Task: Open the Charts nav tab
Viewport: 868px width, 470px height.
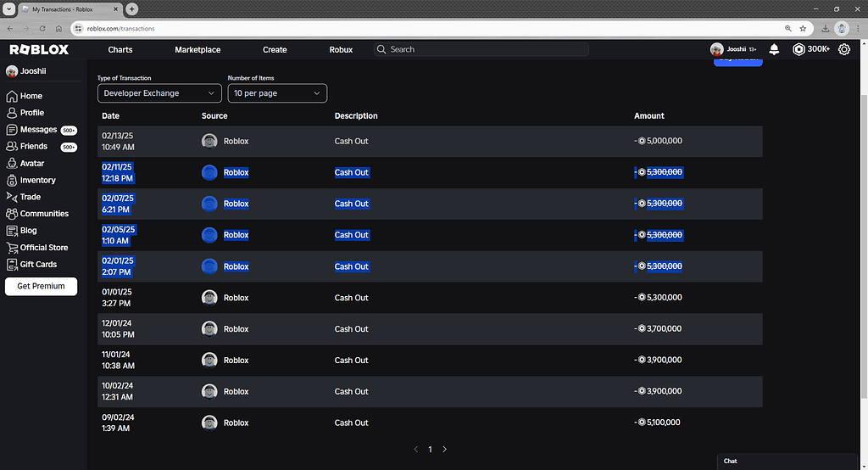Action: click(x=120, y=50)
